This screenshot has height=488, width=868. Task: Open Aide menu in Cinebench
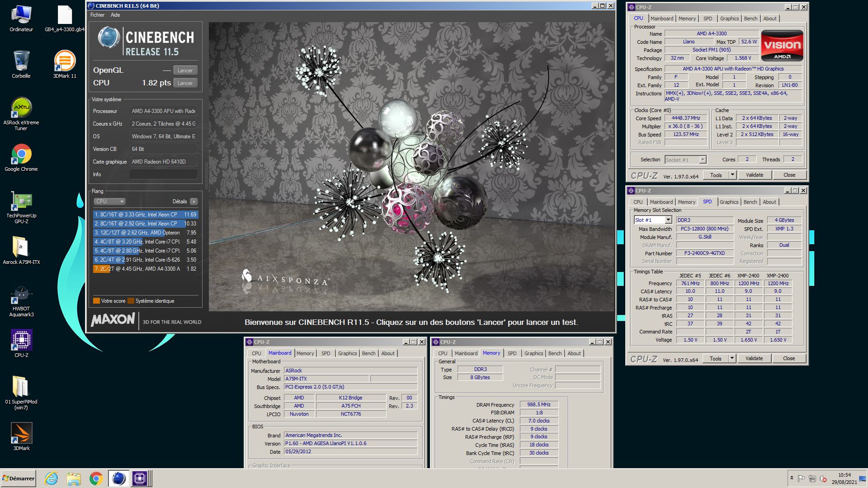pos(115,15)
